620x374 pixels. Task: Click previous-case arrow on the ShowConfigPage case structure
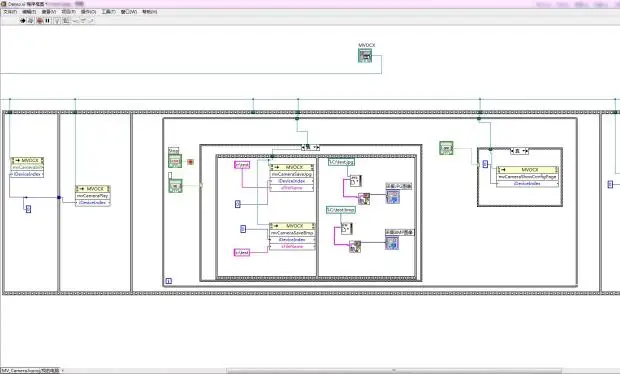click(x=513, y=151)
